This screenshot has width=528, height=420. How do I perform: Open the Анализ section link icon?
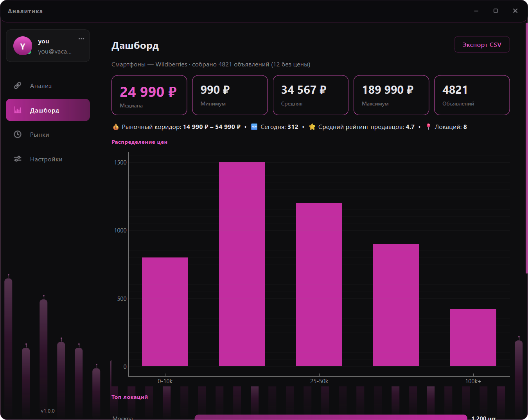pos(18,86)
